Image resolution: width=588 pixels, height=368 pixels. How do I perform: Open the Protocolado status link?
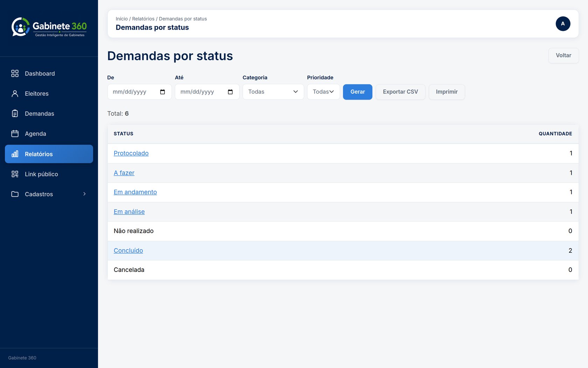tap(131, 153)
